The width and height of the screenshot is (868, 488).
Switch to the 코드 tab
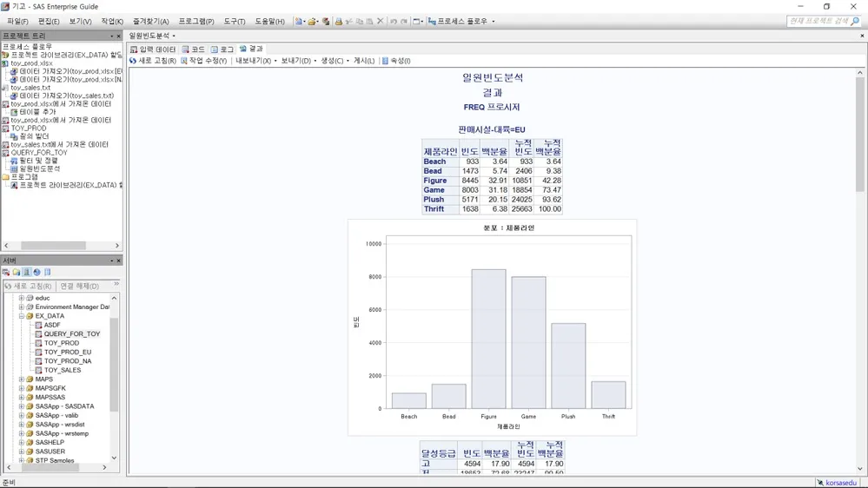pyautogui.click(x=194, y=49)
